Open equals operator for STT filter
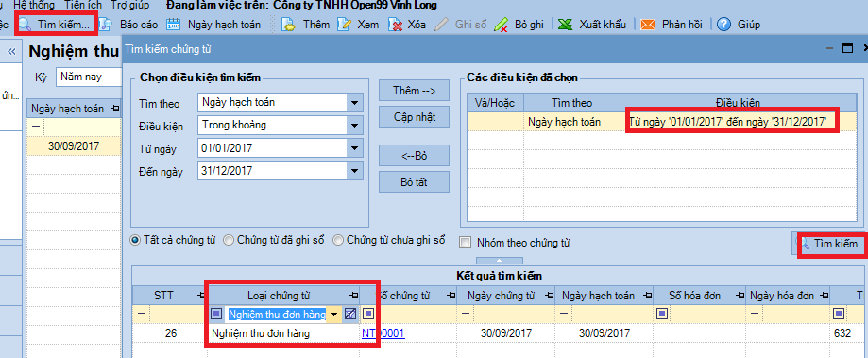868x358 pixels. point(142,315)
